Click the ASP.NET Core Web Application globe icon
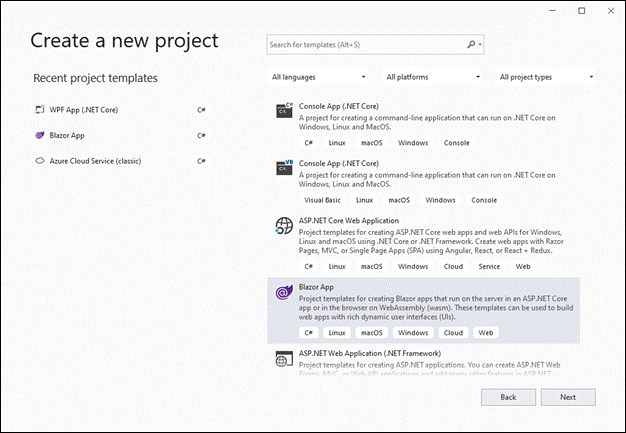The image size is (626, 433). click(x=284, y=227)
